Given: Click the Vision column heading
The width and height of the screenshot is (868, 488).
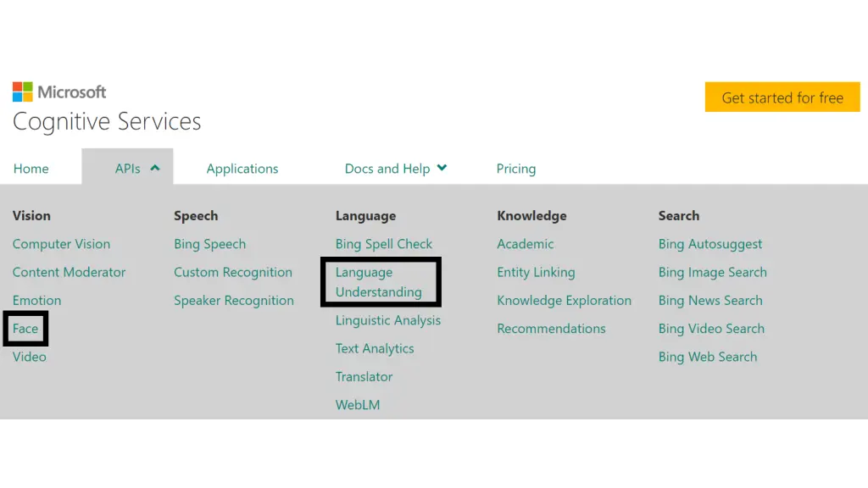Looking at the screenshot, I should tap(31, 216).
